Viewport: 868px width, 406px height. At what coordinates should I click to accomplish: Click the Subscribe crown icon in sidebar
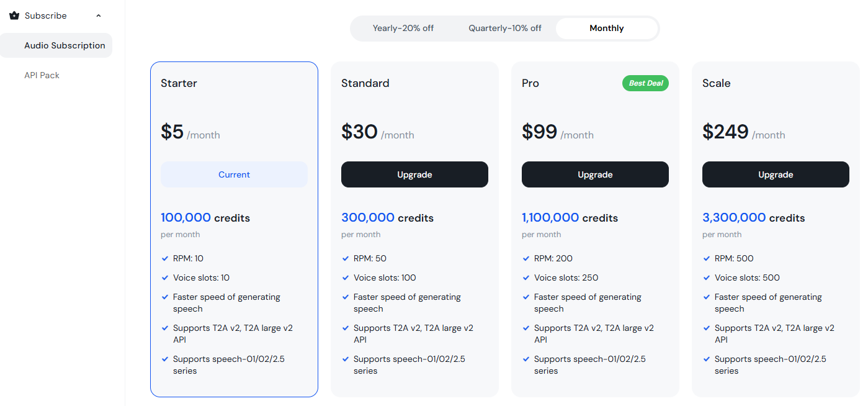[x=14, y=16]
